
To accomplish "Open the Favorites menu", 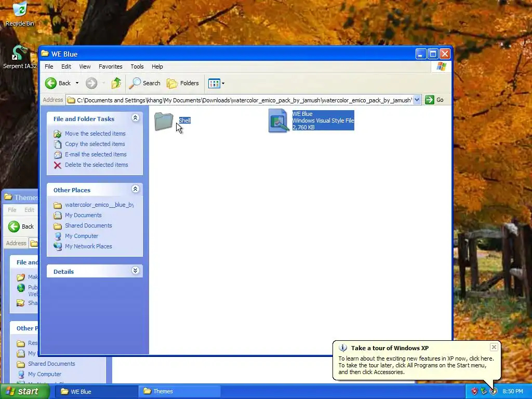I will (x=110, y=66).
